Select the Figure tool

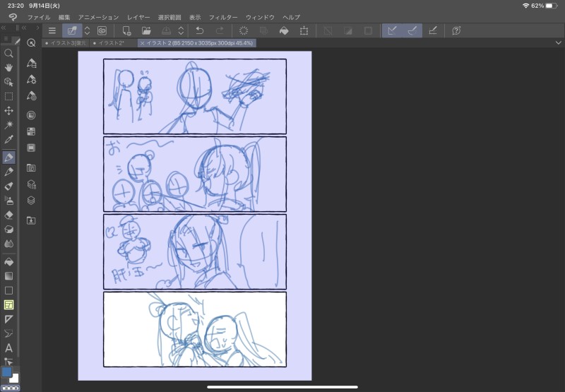tap(8, 291)
